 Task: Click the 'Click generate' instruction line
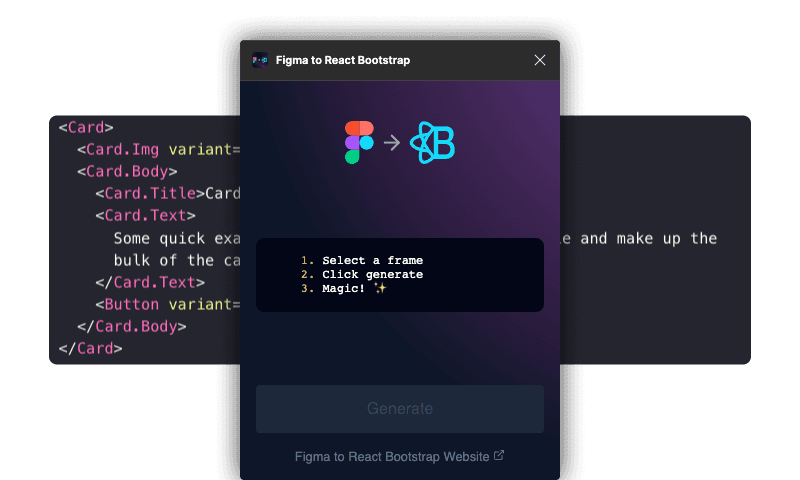point(362,274)
